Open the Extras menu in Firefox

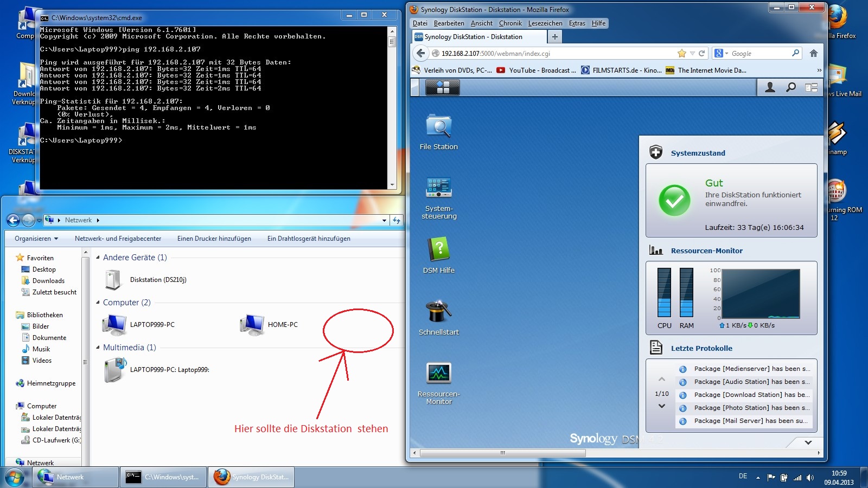click(577, 23)
